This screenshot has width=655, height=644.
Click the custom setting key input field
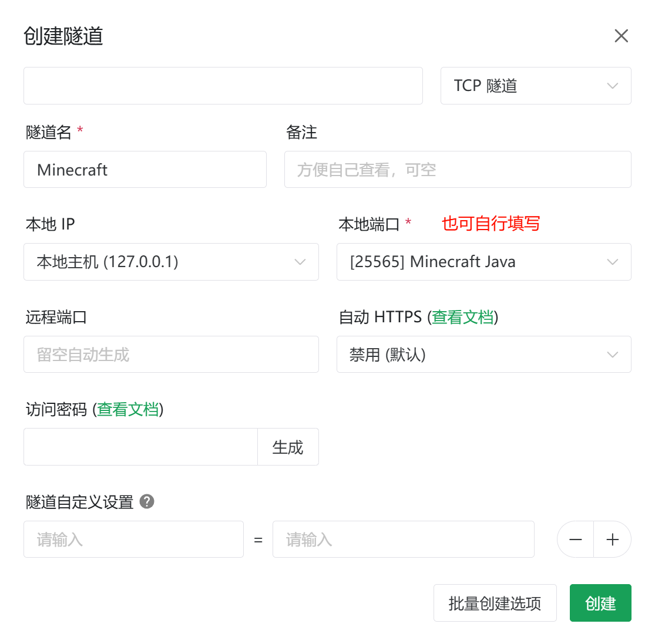click(133, 540)
